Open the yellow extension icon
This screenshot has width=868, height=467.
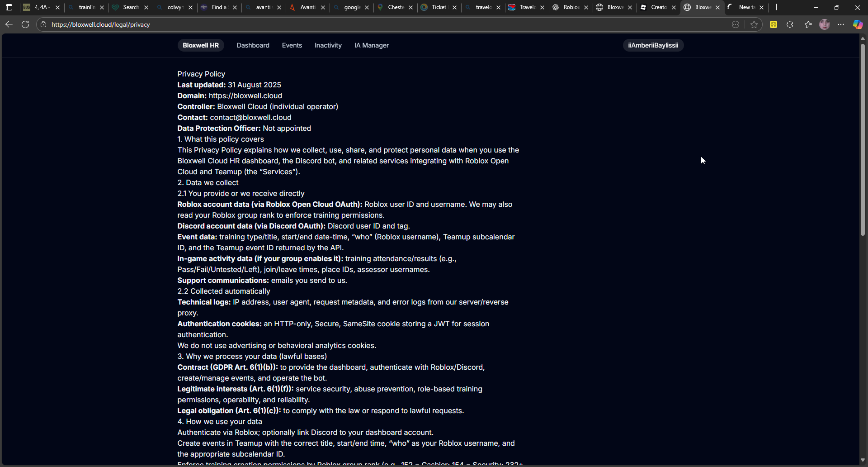click(x=774, y=24)
